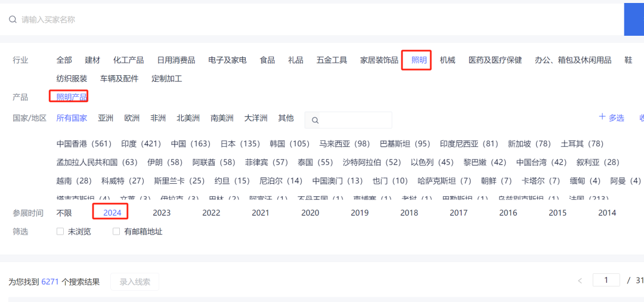
Task: Enable the 未浏览 checkbox
Action: [x=60, y=232]
